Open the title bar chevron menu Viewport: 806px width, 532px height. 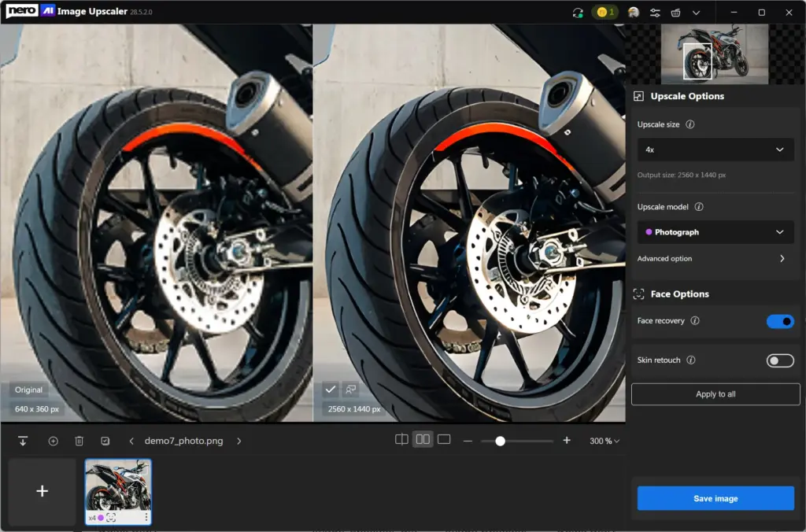pyautogui.click(x=697, y=13)
